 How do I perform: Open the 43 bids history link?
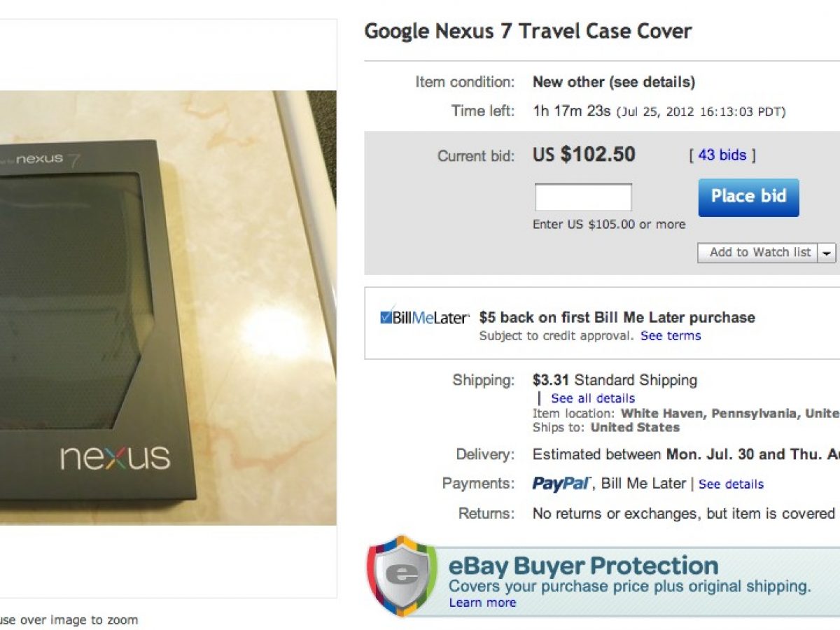coord(722,155)
